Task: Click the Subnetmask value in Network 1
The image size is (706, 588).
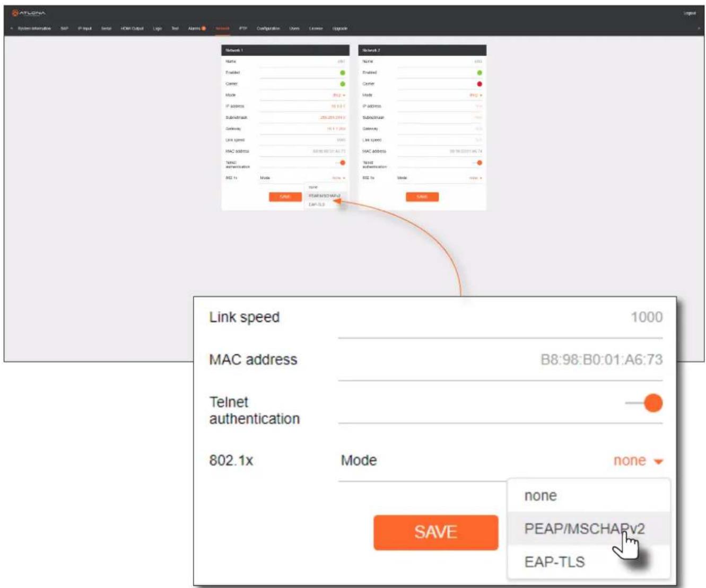Action: coord(333,118)
